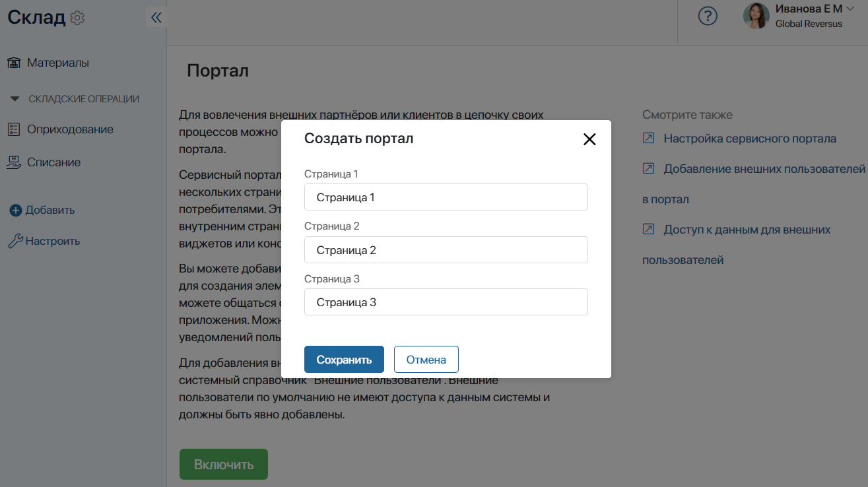The height and width of the screenshot is (487, 868).
Task: Click the Материалы warehouse icon
Action: pyautogui.click(x=14, y=63)
